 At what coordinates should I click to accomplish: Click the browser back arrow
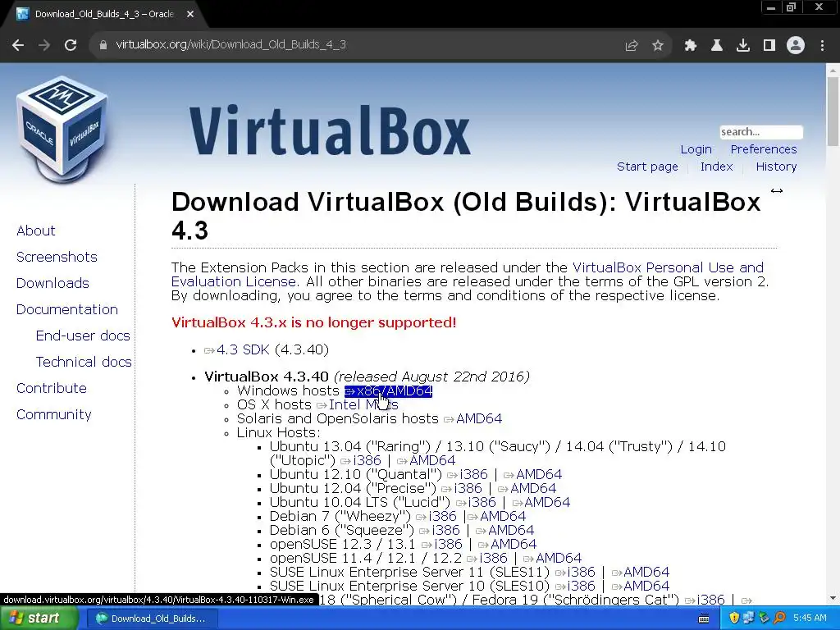click(x=18, y=45)
